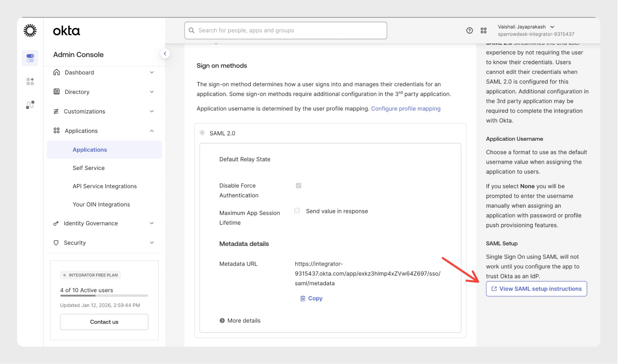Image resolution: width=618 pixels, height=364 pixels.
Task: Enable Send value in response checkbox
Action: point(297,211)
